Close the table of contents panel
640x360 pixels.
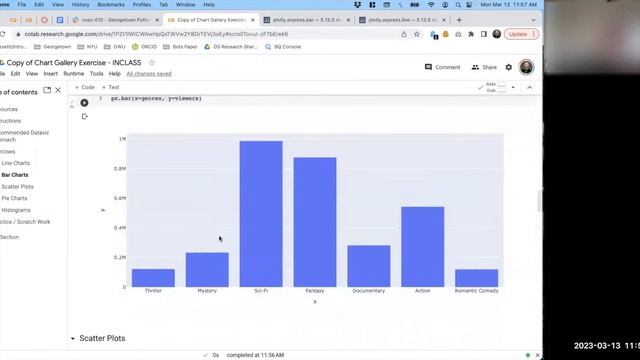[x=58, y=90]
